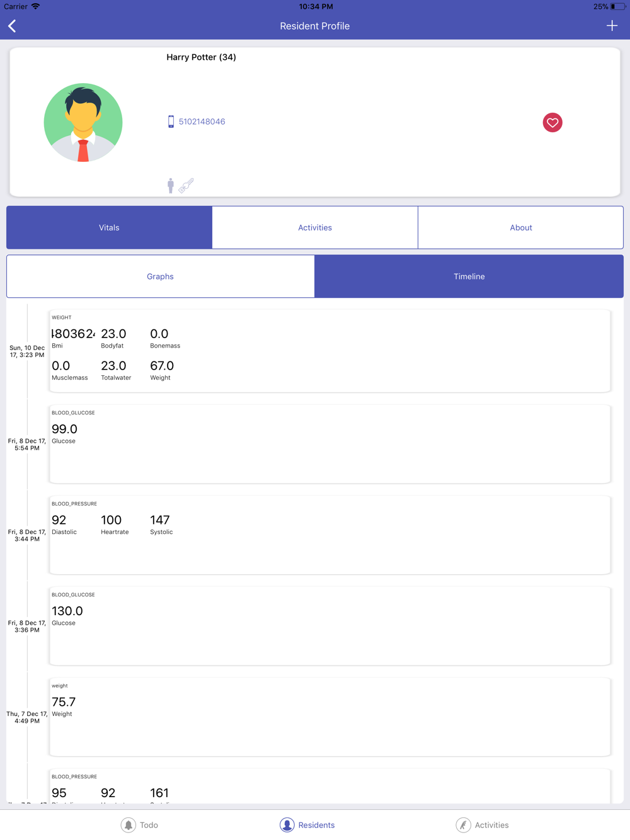This screenshot has height=840, width=630.
Task: Select the Fri, 8 Dec 3:36 PM timestamp
Action: pyautogui.click(x=27, y=626)
